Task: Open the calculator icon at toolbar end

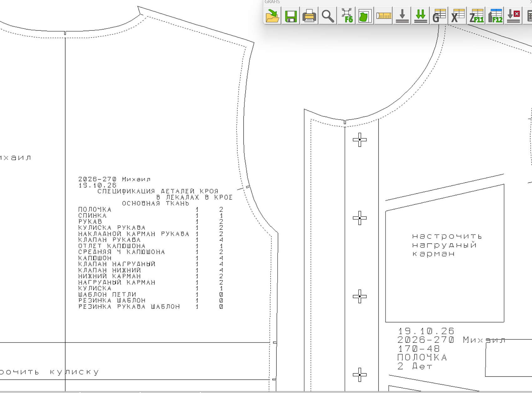Action: pos(529,16)
